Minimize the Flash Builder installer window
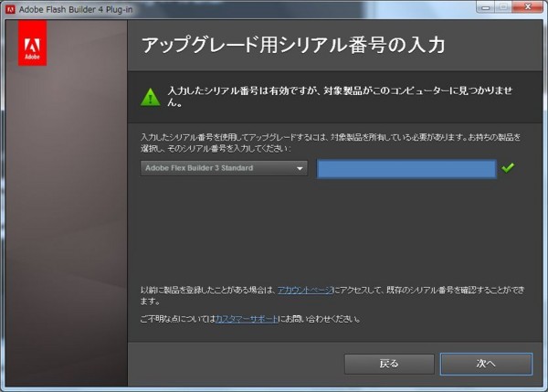548x392 pixels. [x=486, y=7]
